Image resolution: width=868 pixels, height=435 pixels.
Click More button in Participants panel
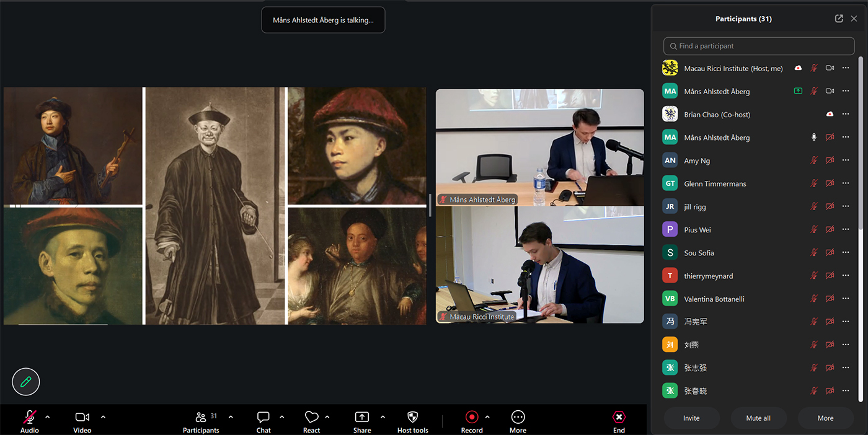pos(825,418)
